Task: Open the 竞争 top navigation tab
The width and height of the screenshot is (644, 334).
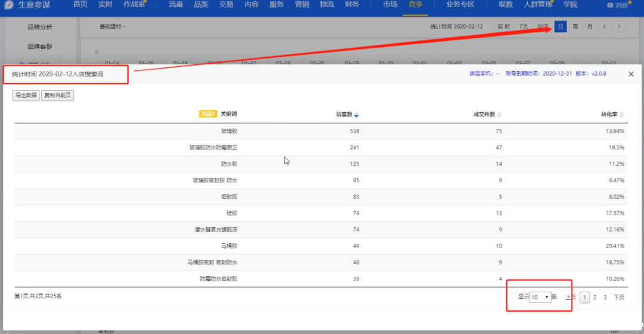Action: [x=415, y=5]
